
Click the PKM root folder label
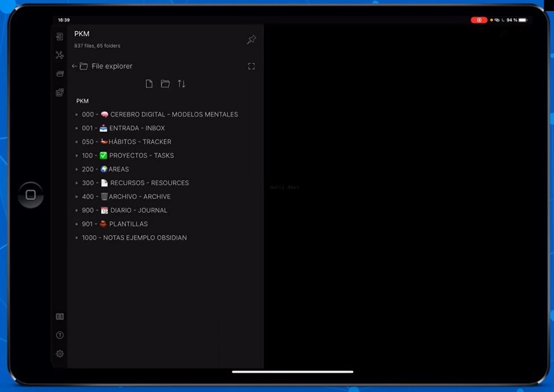point(82,101)
